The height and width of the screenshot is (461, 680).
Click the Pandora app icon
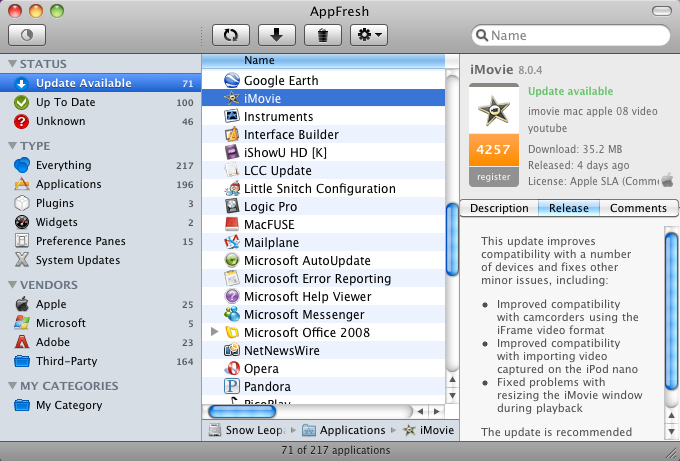(232, 386)
